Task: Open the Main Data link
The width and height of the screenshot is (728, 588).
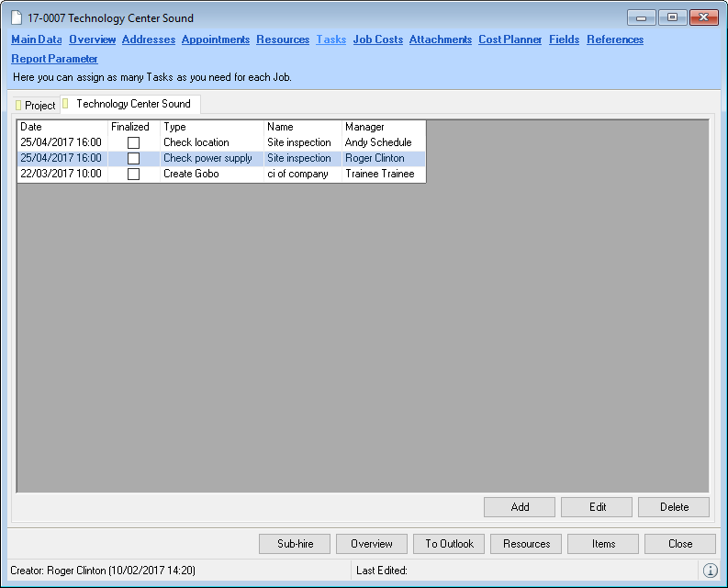Action: pos(37,40)
